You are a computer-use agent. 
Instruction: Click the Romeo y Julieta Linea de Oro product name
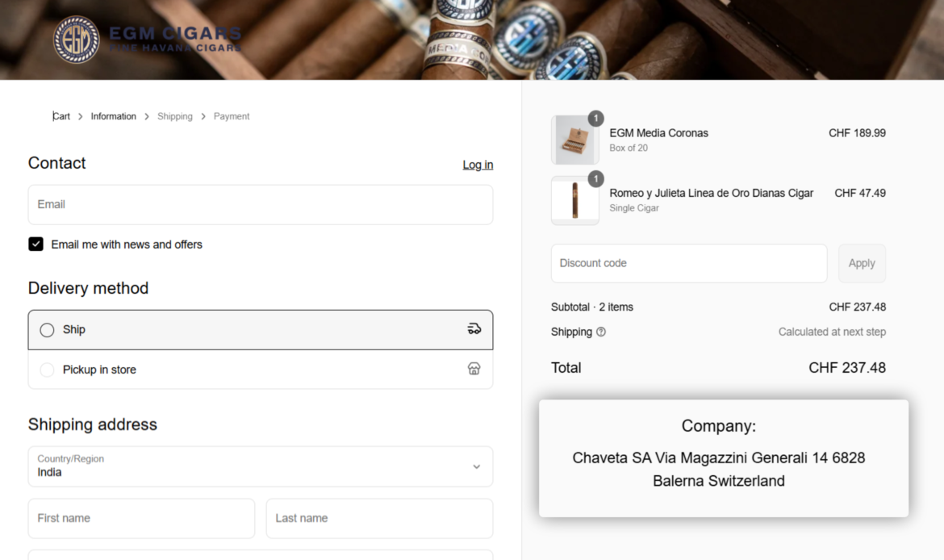click(x=711, y=194)
